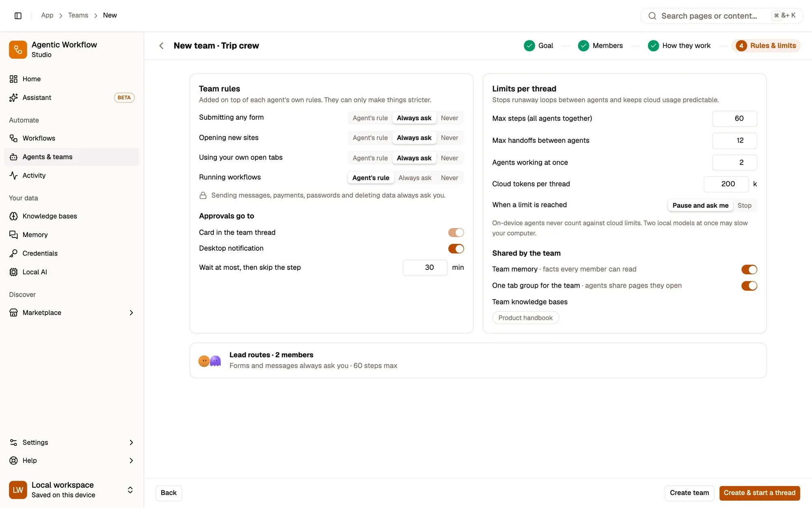Click the Agentic Workflow Studio logo
The height and width of the screenshot is (508, 812).
[x=18, y=50]
